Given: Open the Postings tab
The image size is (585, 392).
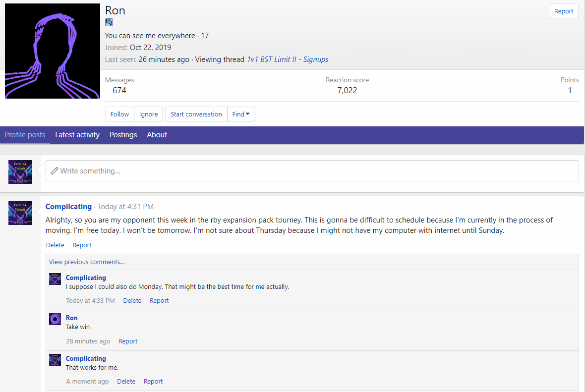Looking at the screenshot, I should point(123,135).
